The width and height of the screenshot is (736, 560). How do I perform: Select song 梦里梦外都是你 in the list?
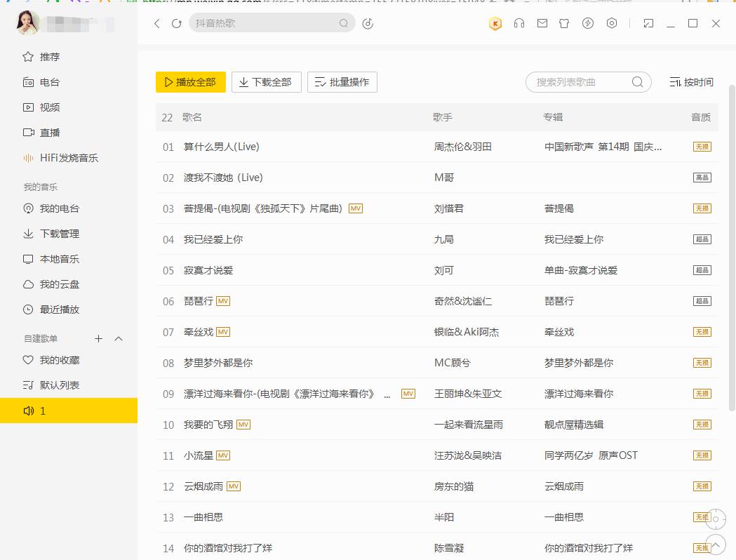click(437, 363)
